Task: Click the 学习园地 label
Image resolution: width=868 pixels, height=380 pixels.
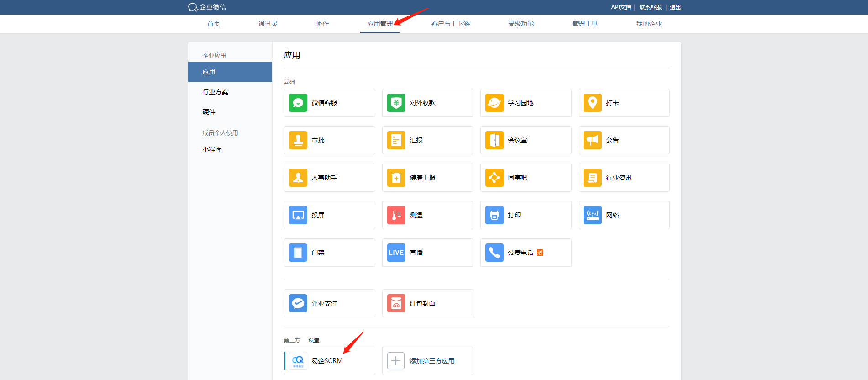Action: click(x=521, y=103)
